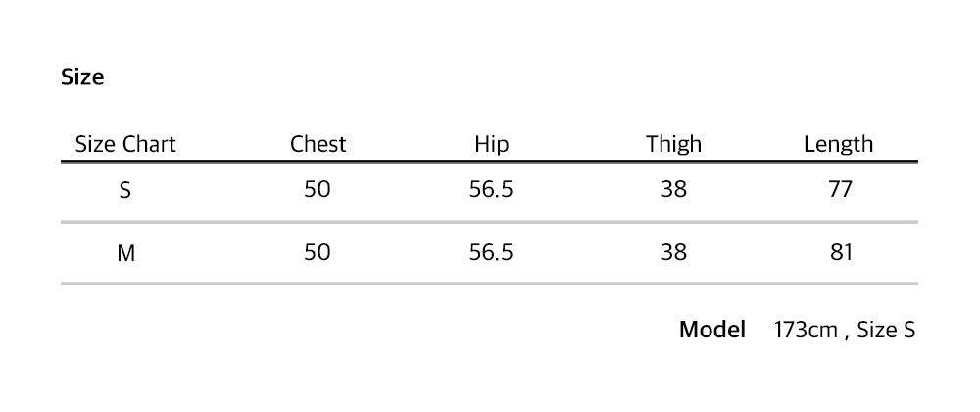
Task: Click the "173cm , Size S" model info
Action: pyautogui.click(x=844, y=330)
